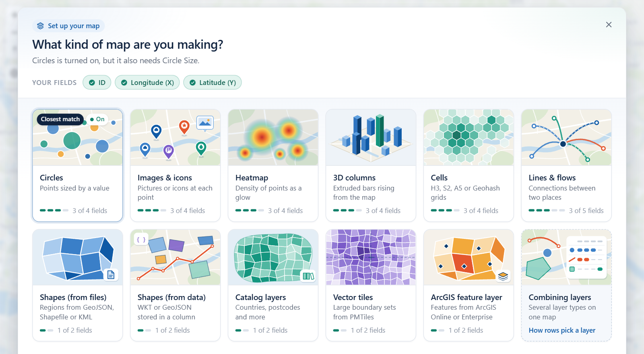The image size is (644, 354).
Task: Choose the Catalog layers title
Action: point(261,297)
